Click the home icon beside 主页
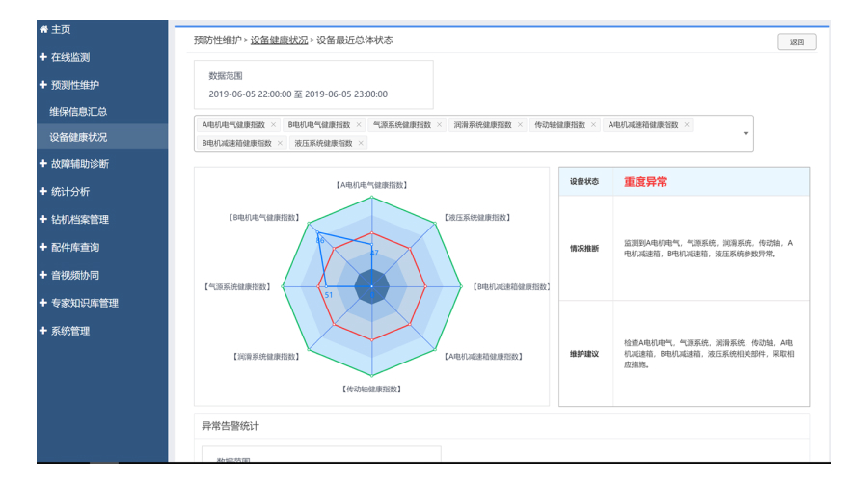 pos(43,30)
